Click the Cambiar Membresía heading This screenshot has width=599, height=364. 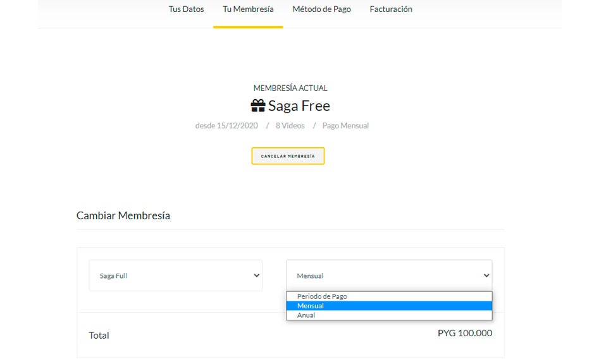point(123,215)
